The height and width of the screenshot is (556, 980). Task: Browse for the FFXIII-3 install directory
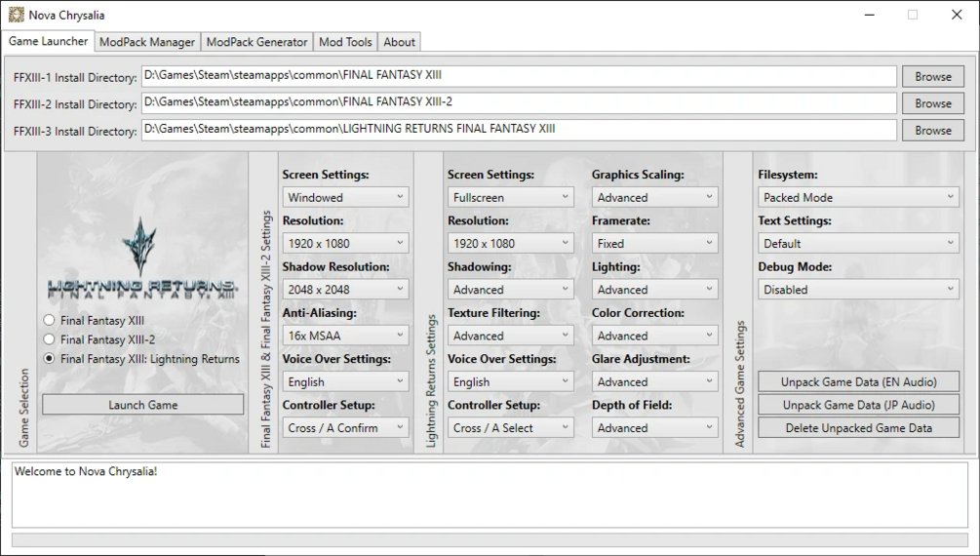pos(932,130)
